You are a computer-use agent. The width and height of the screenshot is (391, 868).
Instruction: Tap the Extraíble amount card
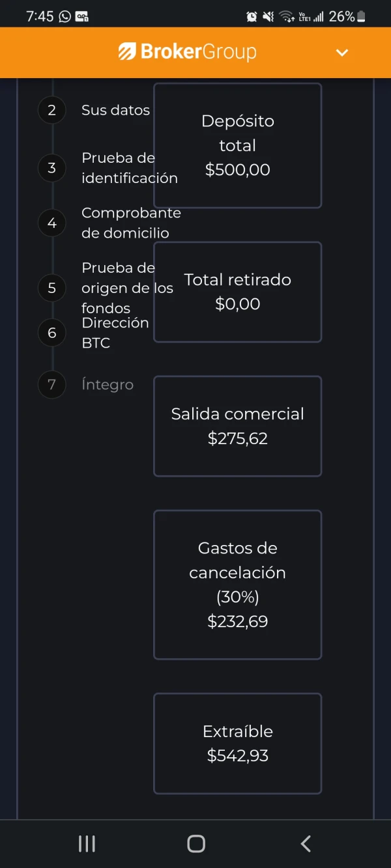pos(237,743)
